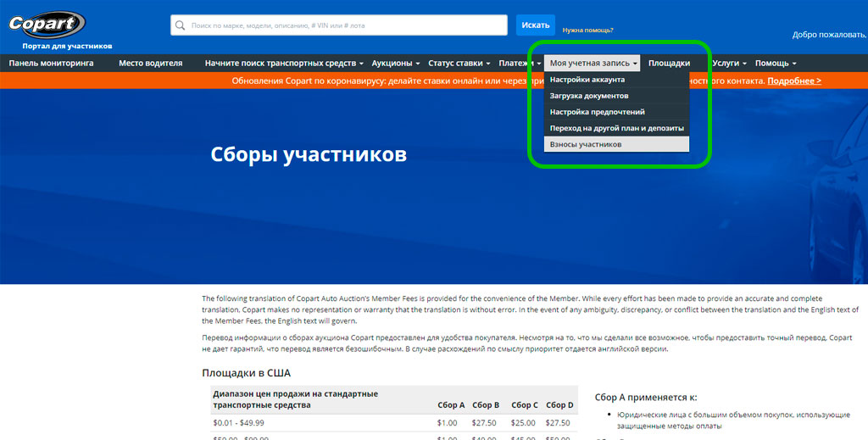Focus the vehicle search input field
The image size is (868, 440).
(x=339, y=25)
